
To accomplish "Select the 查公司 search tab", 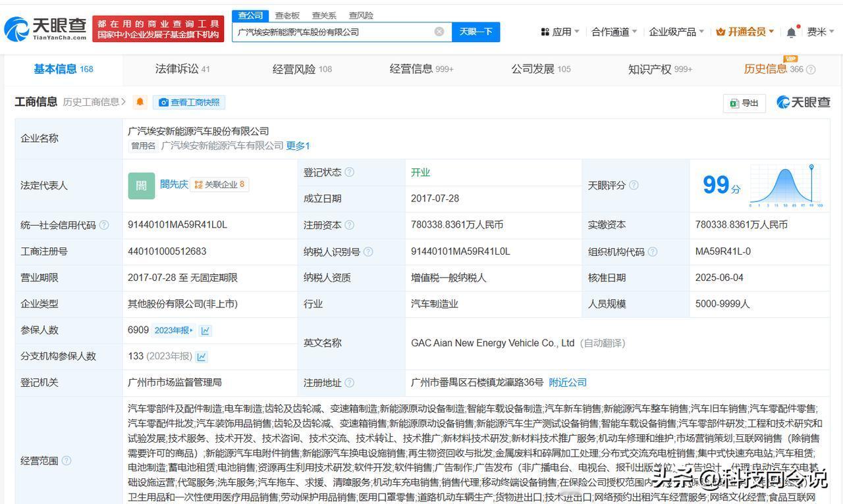I will [250, 15].
